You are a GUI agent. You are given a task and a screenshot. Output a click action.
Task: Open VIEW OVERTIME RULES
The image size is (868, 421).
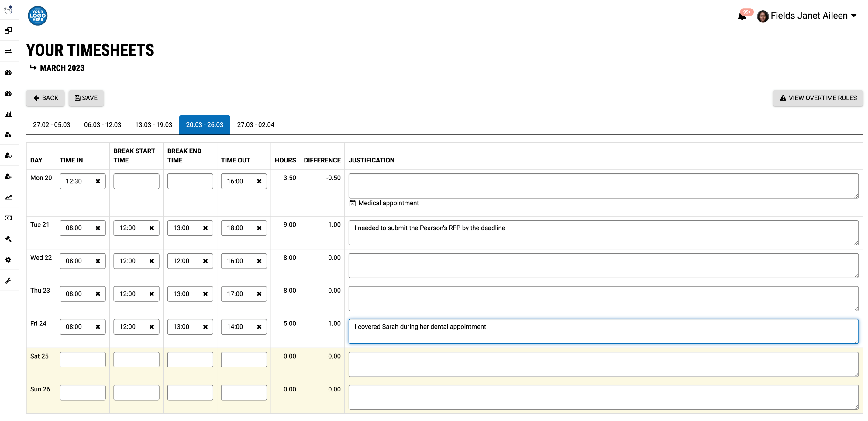tap(818, 98)
